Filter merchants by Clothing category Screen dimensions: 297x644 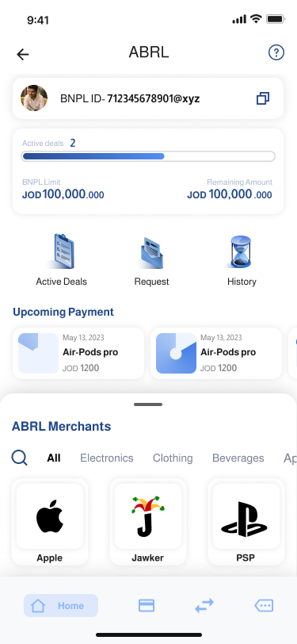(173, 458)
